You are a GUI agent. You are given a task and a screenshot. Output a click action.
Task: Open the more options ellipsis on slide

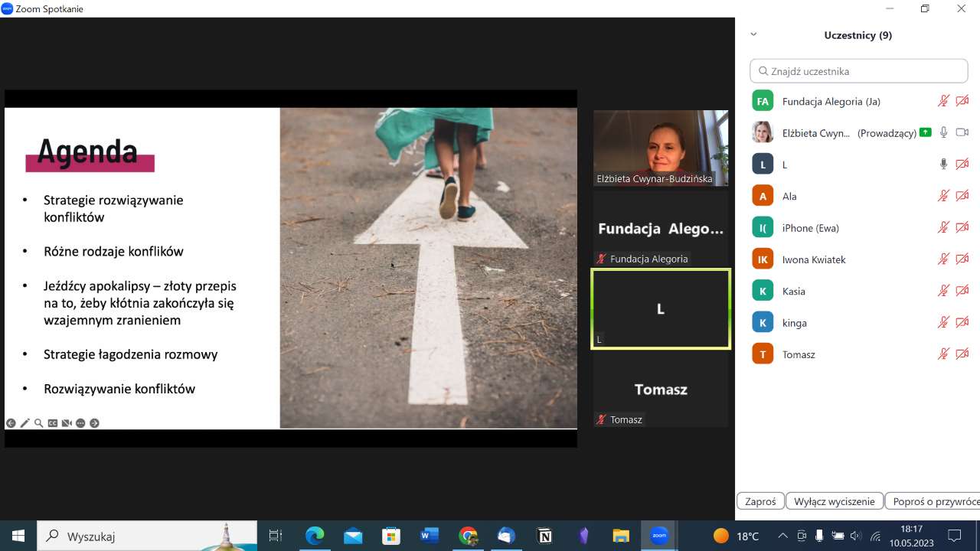click(x=80, y=423)
